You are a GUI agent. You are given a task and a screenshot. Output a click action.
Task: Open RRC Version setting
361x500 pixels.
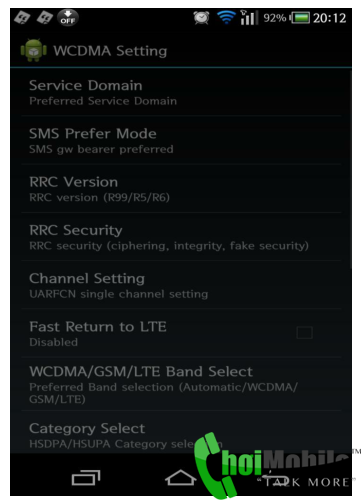181,189
